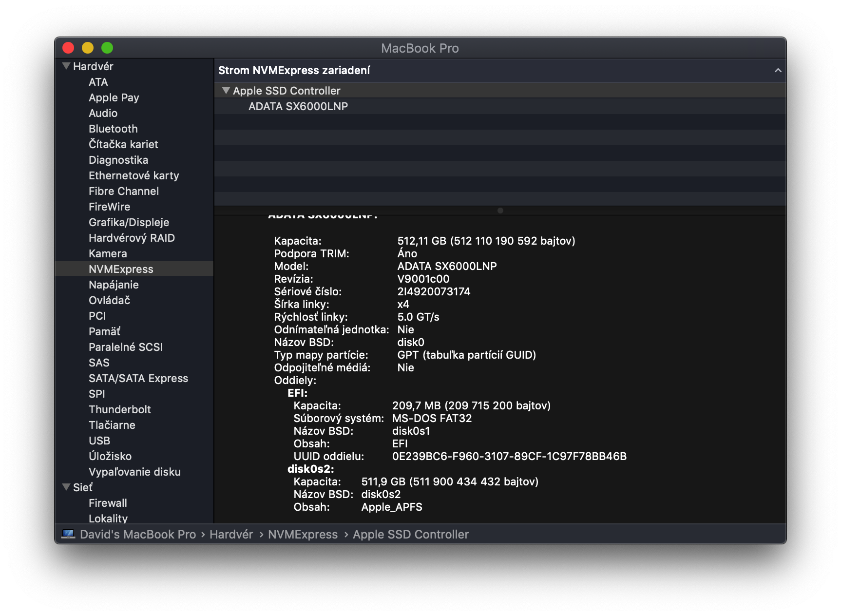
Task: Collapse the Sieť sidebar section
Action: point(66,487)
